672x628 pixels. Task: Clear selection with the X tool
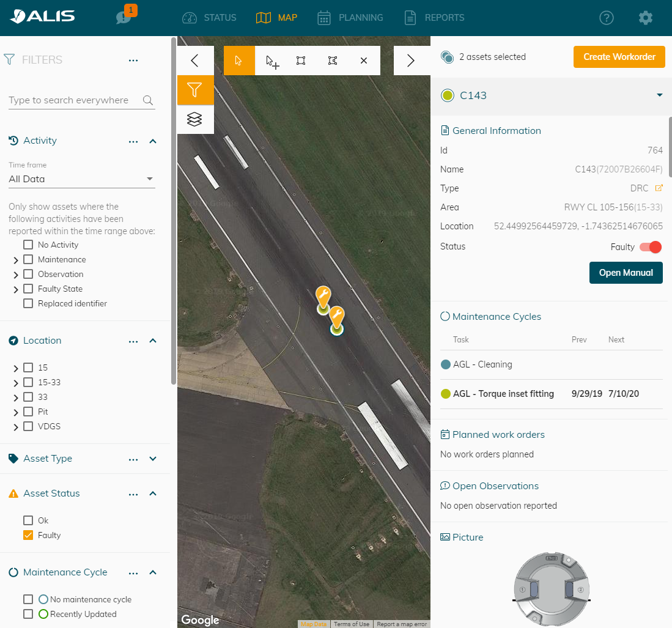pyautogui.click(x=364, y=61)
